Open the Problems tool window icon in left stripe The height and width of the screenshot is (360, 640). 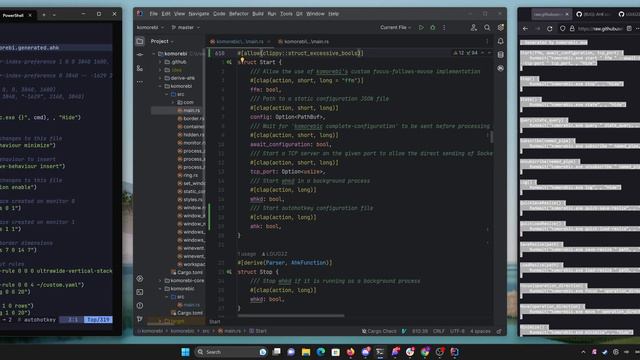[x=140, y=306]
